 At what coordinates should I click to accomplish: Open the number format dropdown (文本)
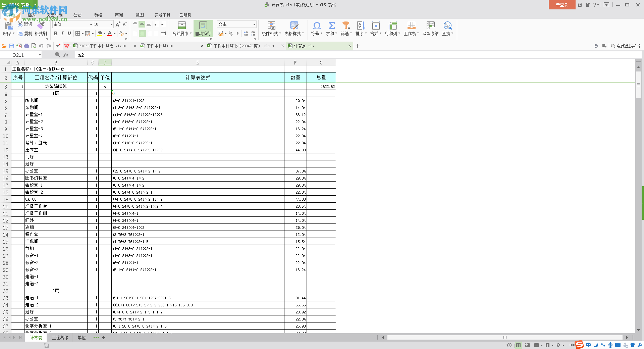pyautogui.click(x=254, y=24)
